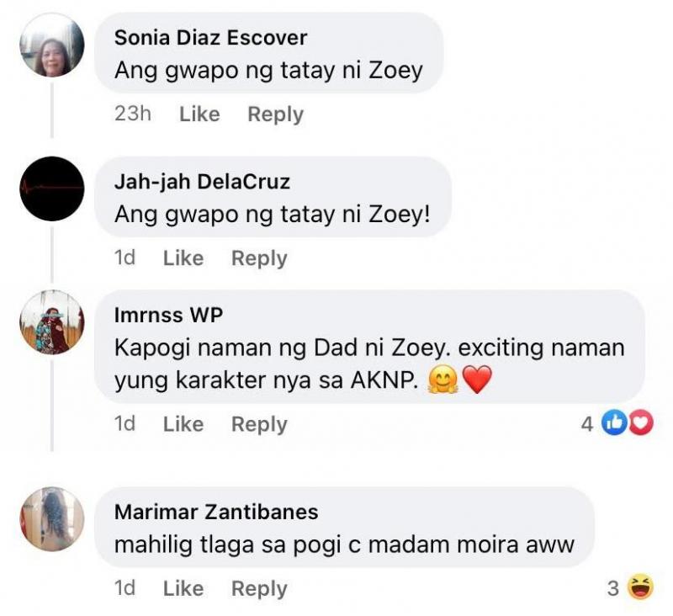Like Sonia Diaz Escover's comment
Screen dimensions: 673x616
point(199,114)
